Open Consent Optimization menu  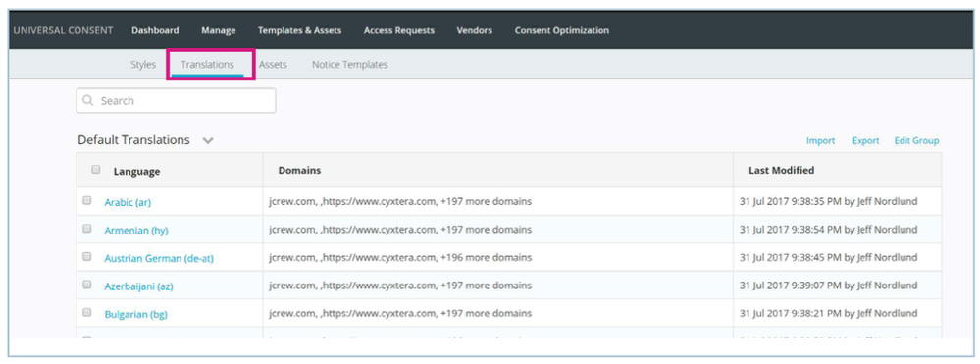pyautogui.click(x=562, y=30)
